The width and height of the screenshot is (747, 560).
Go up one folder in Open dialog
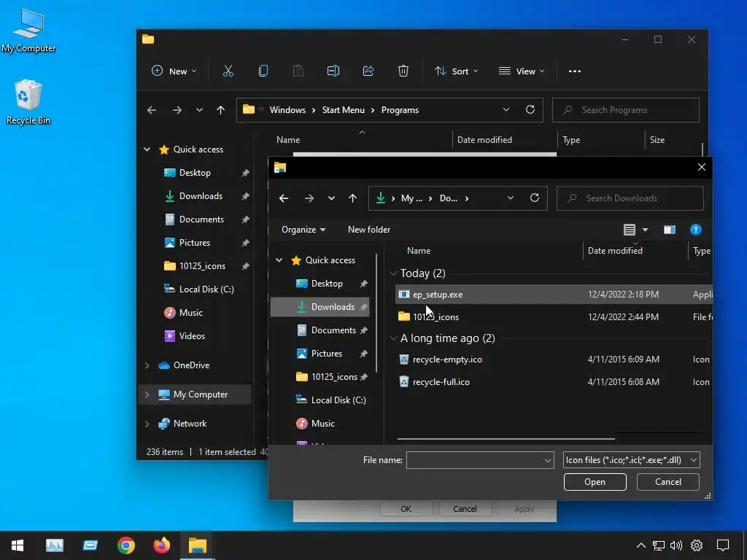pyautogui.click(x=352, y=198)
